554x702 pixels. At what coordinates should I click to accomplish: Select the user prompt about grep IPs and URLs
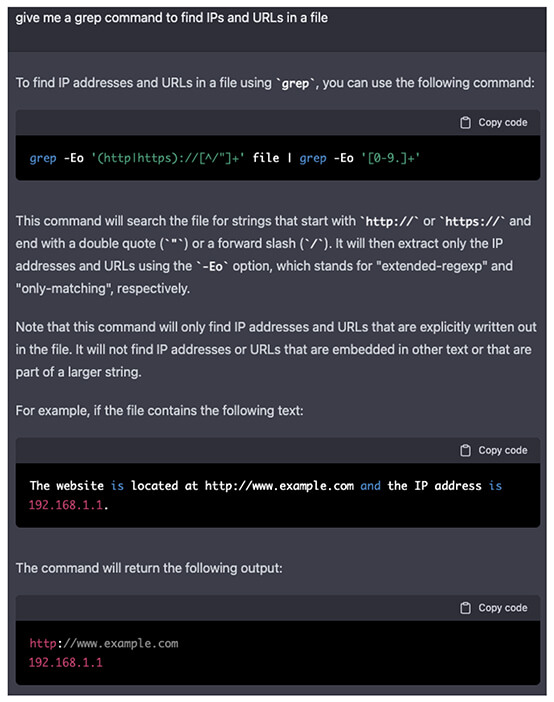point(172,18)
